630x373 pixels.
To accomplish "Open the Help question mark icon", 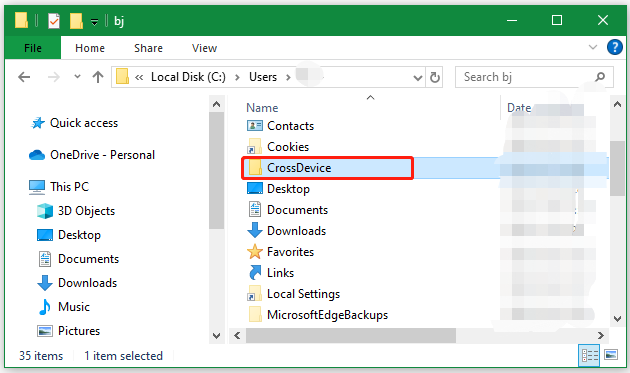I will 614,47.
